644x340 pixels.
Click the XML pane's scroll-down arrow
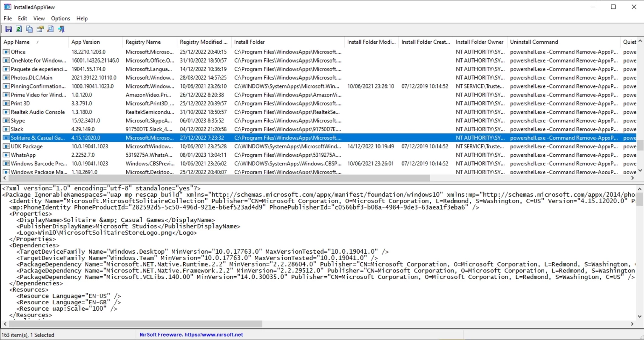tap(640, 317)
